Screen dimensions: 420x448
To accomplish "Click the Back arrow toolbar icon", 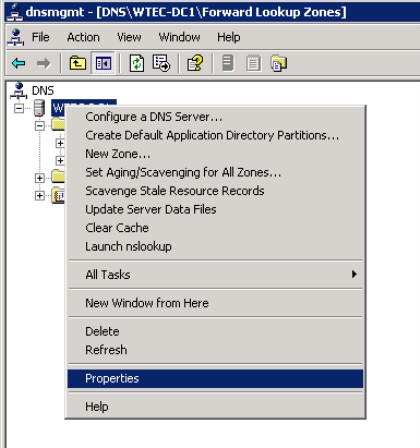I will click(18, 63).
